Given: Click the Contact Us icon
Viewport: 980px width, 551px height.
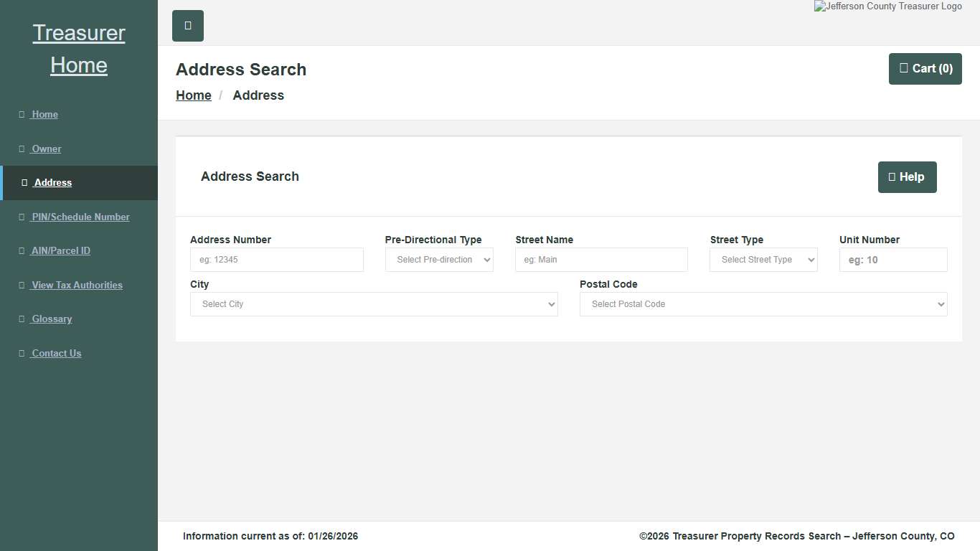Looking at the screenshot, I should [22, 353].
